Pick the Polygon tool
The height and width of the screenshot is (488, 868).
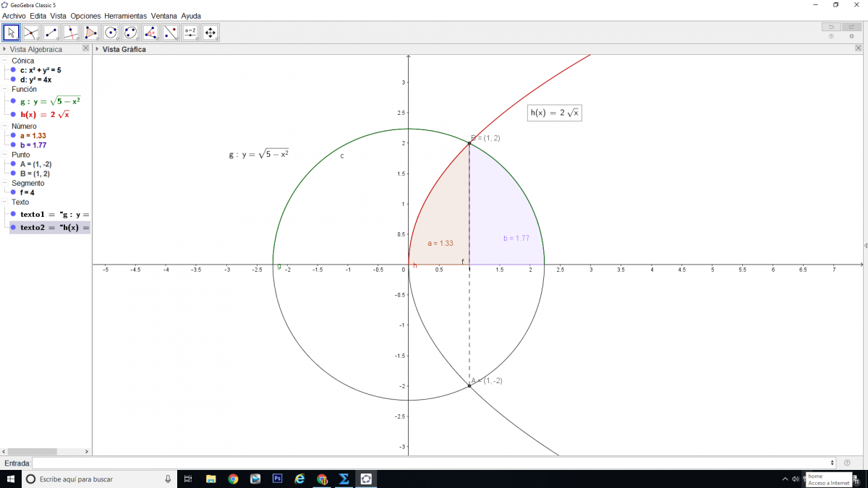pyautogui.click(x=90, y=33)
